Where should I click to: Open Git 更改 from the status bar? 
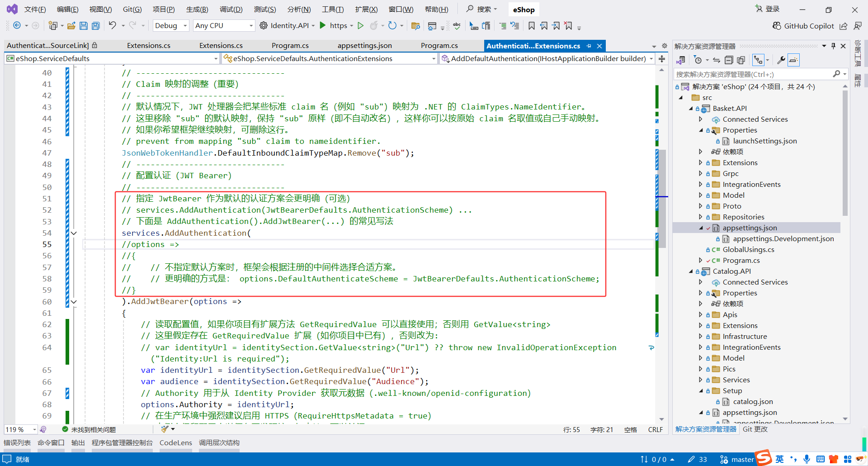click(x=756, y=429)
